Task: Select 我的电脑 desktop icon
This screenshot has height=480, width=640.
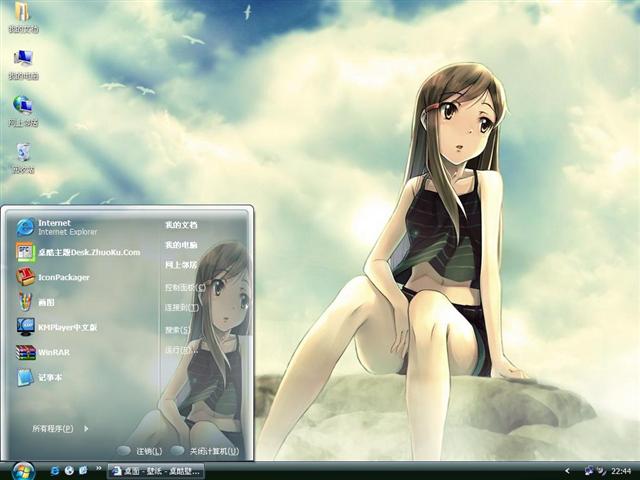Action: click(x=22, y=63)
